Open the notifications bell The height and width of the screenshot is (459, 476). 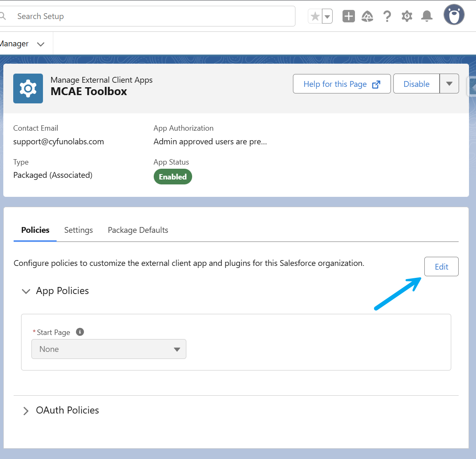point(426,16)
